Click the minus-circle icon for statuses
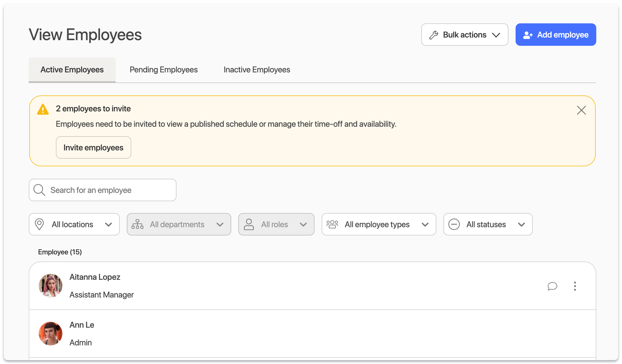Viewport: 622px width, 364px height. (454, 224)
